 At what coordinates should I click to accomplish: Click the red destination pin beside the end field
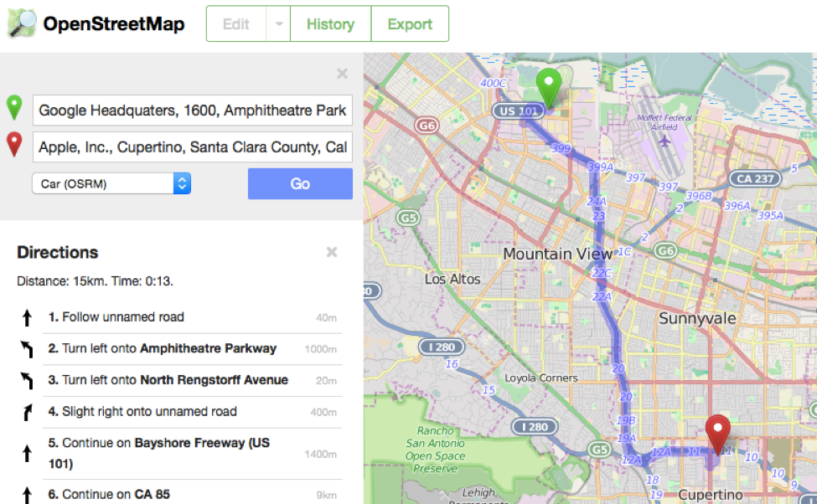14,144
